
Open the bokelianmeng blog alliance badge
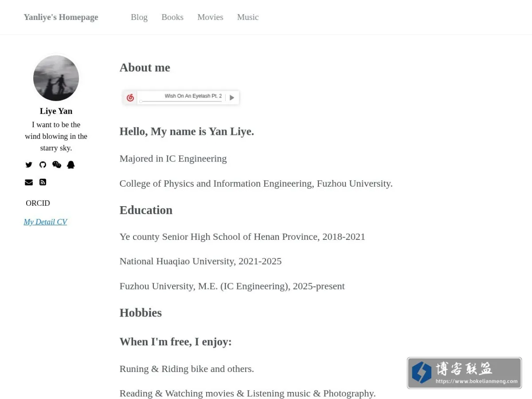pos(464,373)
